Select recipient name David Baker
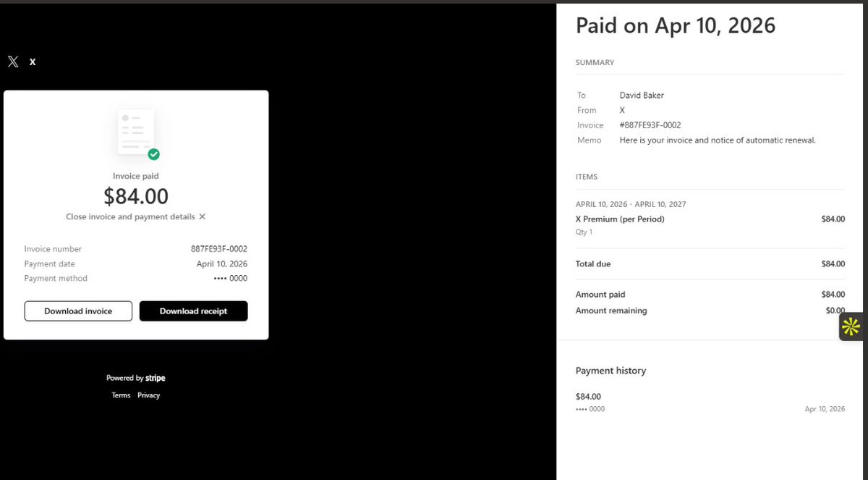This screenshot has height=480, width=868. pos(642,96)
